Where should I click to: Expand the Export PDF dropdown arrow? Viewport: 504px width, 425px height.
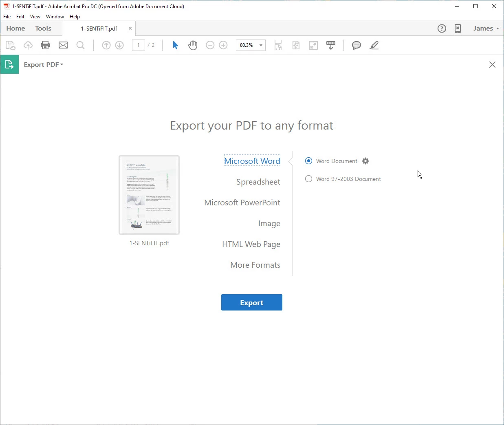[x=62, y=65]
